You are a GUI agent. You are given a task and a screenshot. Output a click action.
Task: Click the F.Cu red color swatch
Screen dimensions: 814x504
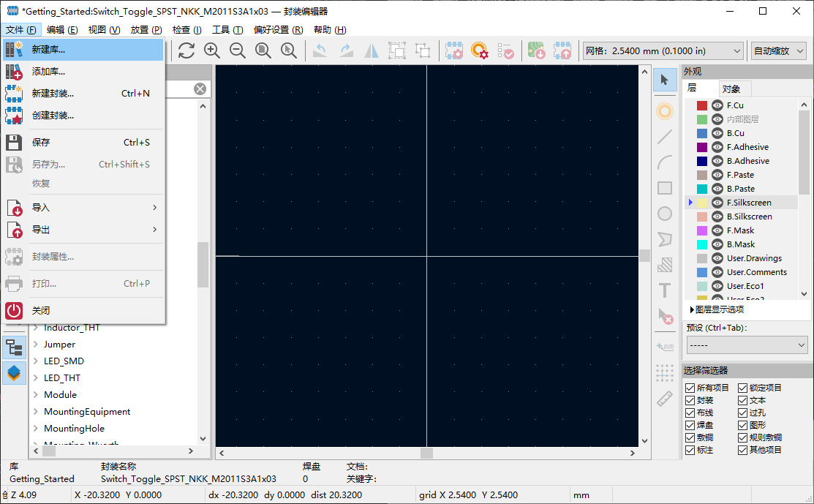coord(702,105)
